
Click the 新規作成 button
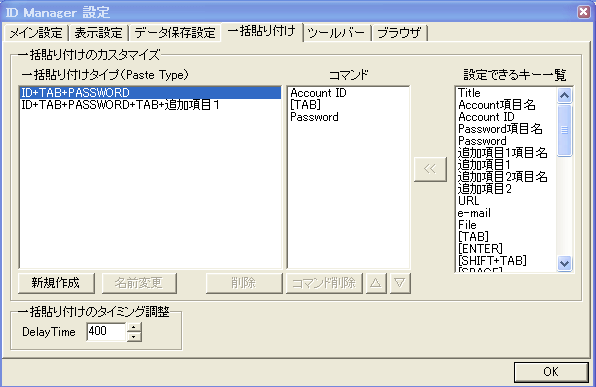pos(56,283)
